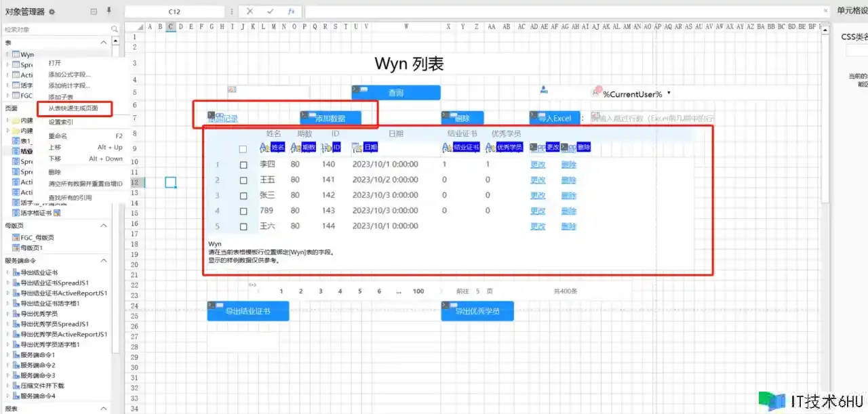Click the Wyn table icon in tree

coord(16,54)
